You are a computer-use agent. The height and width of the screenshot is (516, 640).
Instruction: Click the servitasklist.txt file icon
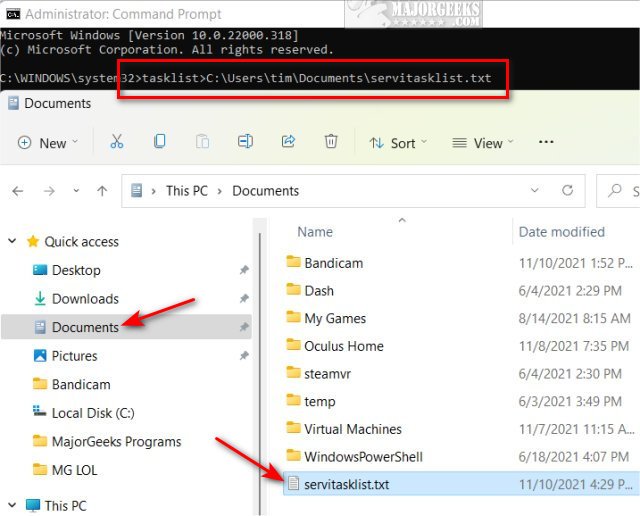(x=293, y=483)
